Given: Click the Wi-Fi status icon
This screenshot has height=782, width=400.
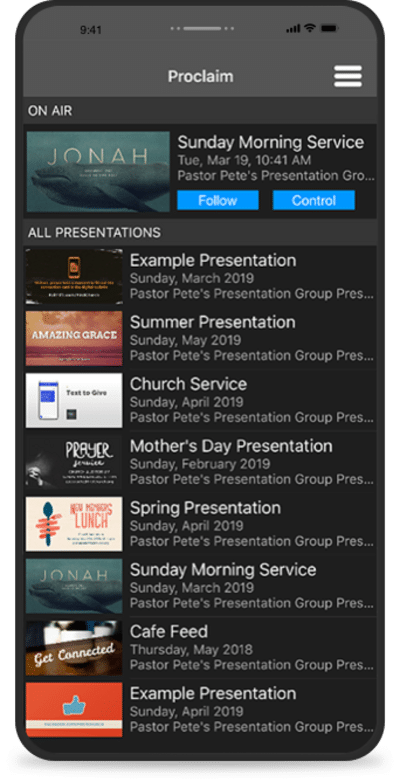Looking at the screenshot, I should (310, 28).
